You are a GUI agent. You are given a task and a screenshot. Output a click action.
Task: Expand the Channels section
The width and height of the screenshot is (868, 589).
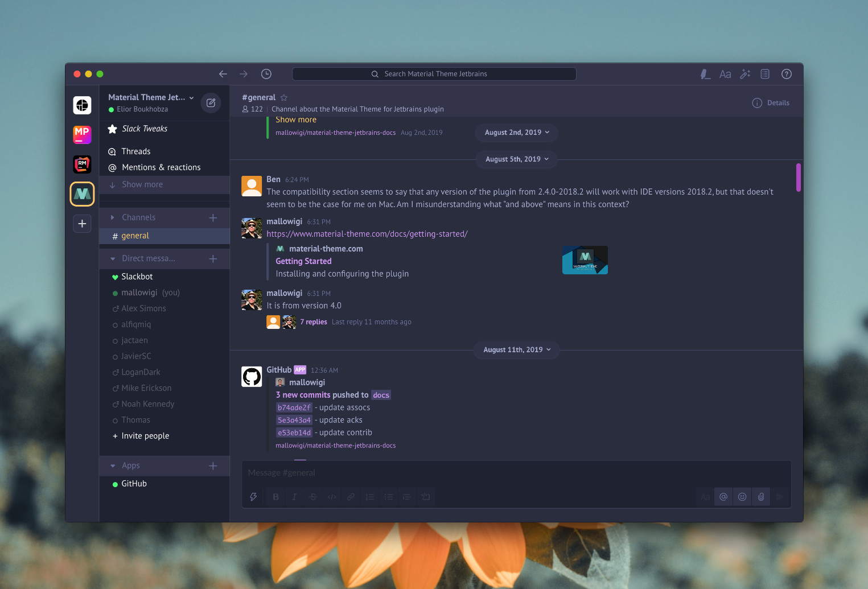pyautogui.click(x=113, y=217)
